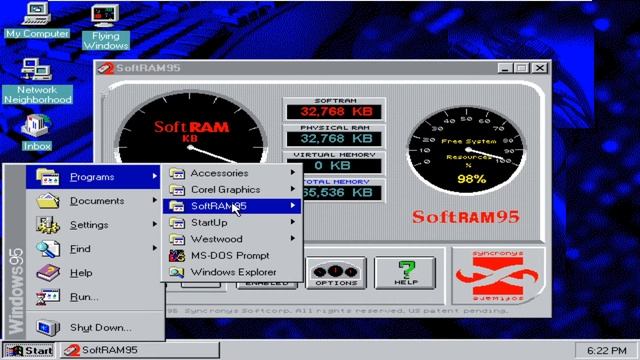Minimize the SoftRAM95 window
Viewport: 640px width, 360px height.
(504, 68)
